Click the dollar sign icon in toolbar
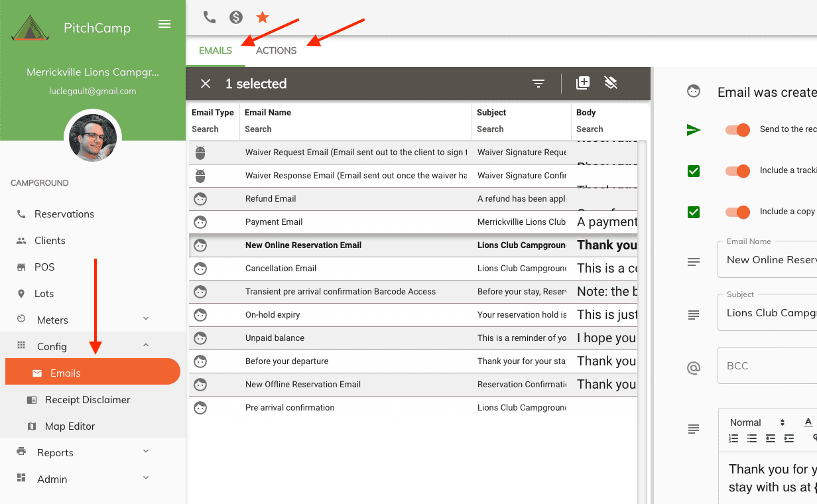The height and width of the screenshot is (504, 817). pos(236,17)
